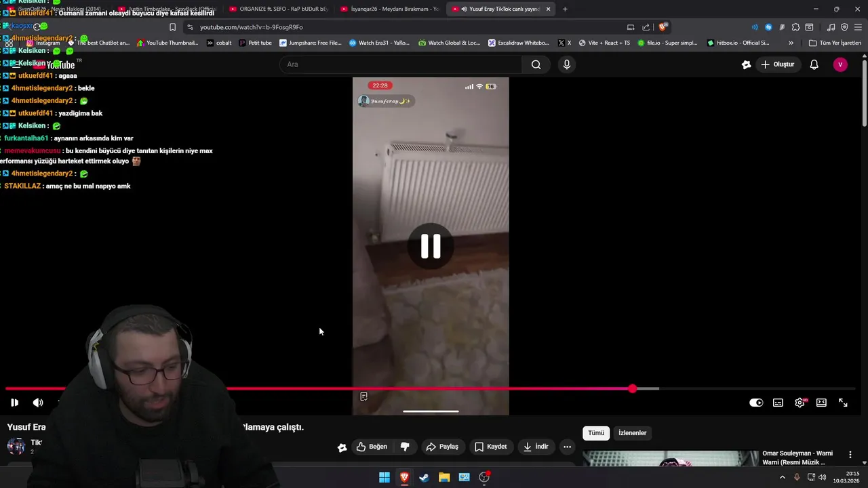Like the video with the Beğen button

point(372,447)
